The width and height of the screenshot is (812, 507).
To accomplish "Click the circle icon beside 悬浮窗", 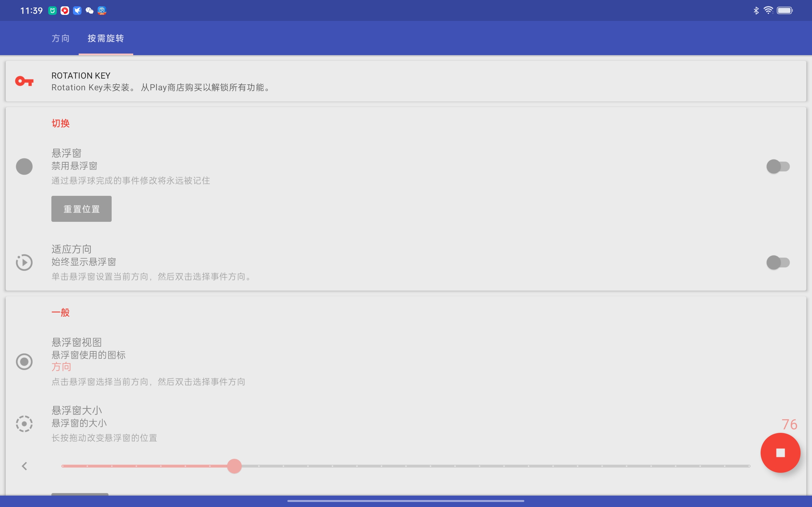I will pyautogui.click(x=24, y=166).
